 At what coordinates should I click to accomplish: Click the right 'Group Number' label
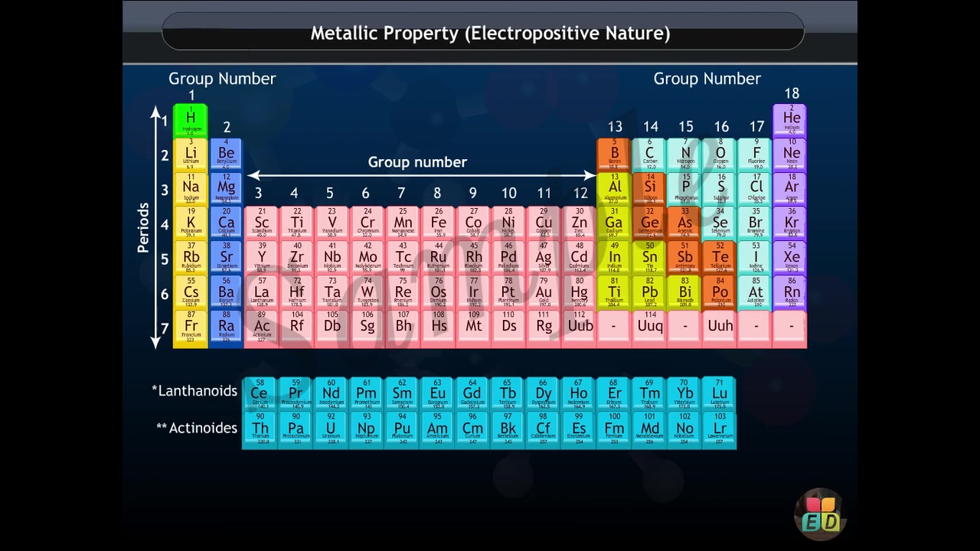[707, 79]
